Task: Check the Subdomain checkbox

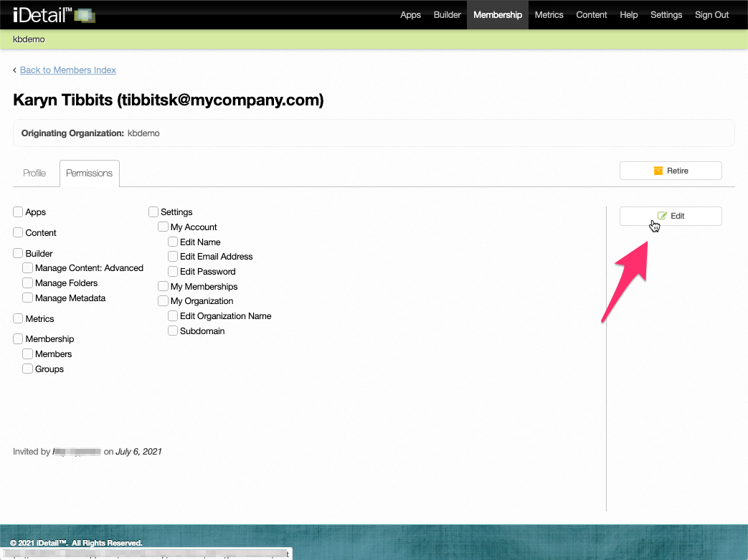Action: click(x=173, y=331)
